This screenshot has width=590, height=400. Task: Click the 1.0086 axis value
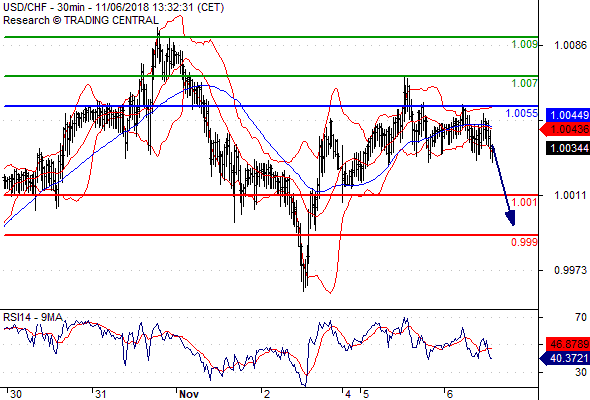click(x=570, y=46)
